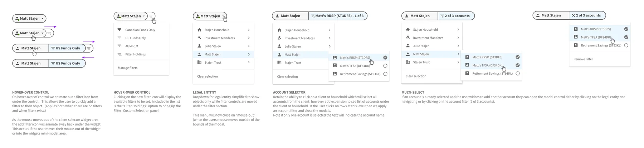The width and height of the screenshot is (644, 148).
Task: Uncheck the Matt's TFSA checkmark in the Remove Filter list
Action: click(x=626, y=37)
